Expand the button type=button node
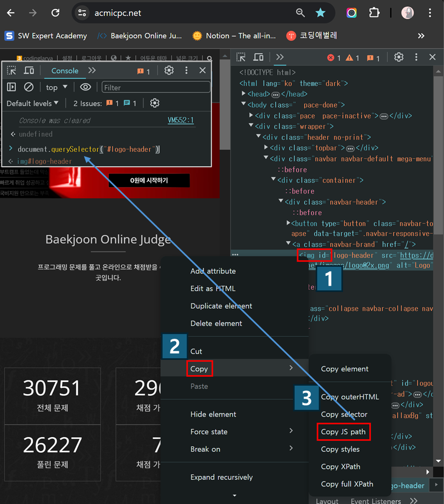Viewport: 444px width, 504px height. 288,223
